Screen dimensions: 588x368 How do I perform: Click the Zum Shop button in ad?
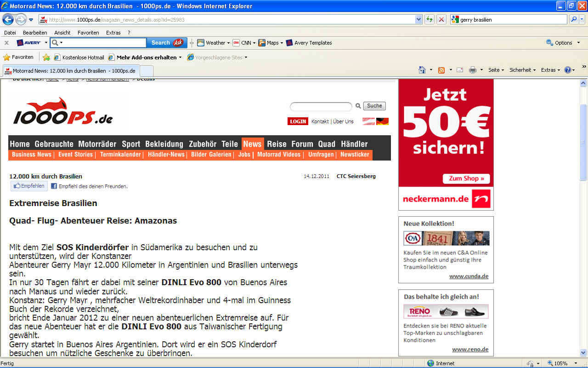coord(466,178)
